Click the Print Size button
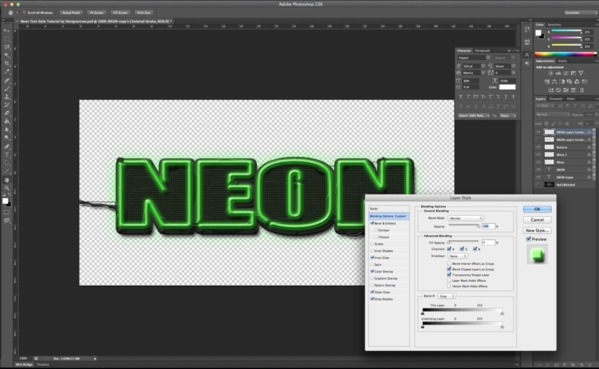Viewport: 599px width, 369px height. click(x=144, y=13)
